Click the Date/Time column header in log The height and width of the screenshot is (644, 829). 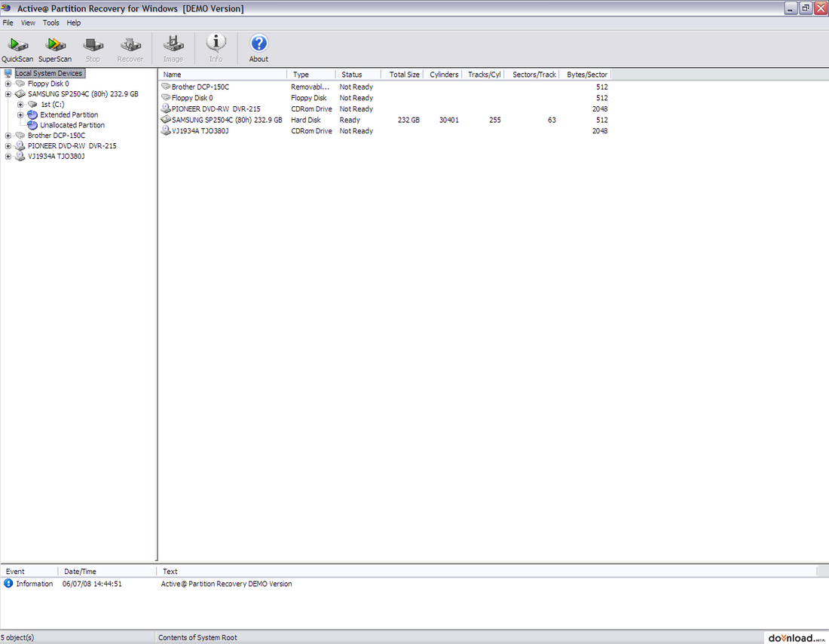[107, 571]
